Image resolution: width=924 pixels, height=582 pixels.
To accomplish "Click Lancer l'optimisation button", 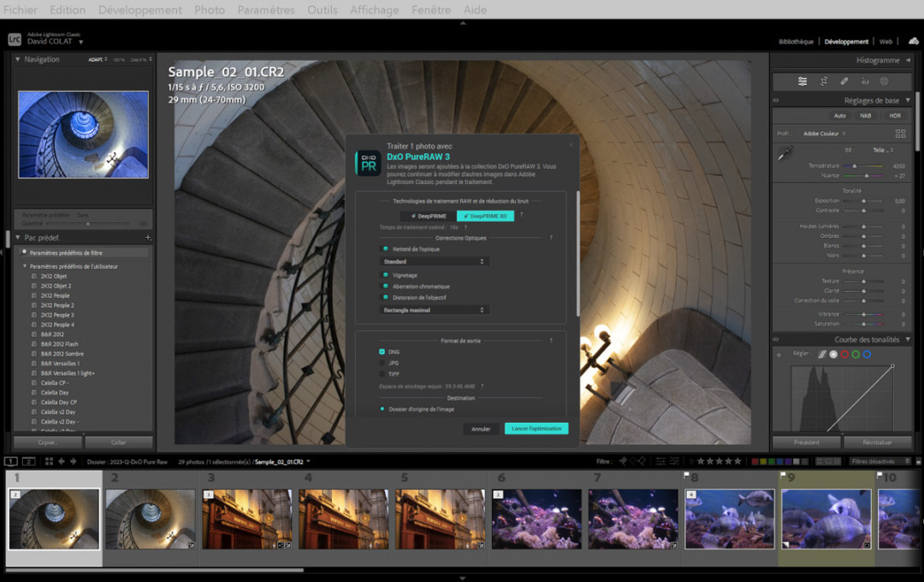I will pos(536,429).
